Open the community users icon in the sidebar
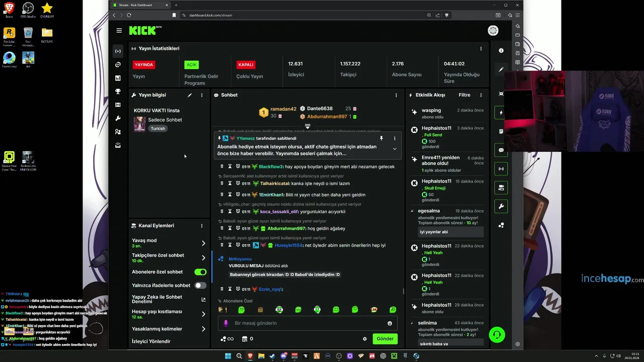The width and height of the screenshot is (644, 362). [118, 132]
